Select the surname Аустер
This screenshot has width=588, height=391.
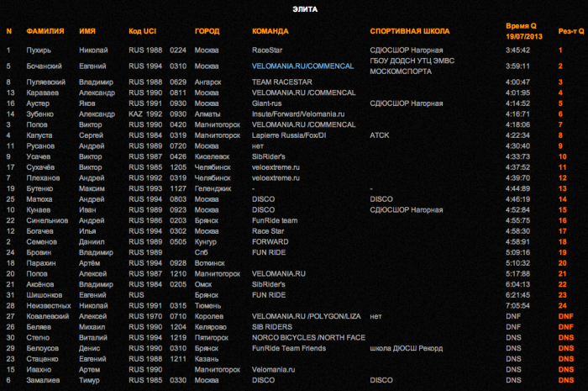point(38,103)
